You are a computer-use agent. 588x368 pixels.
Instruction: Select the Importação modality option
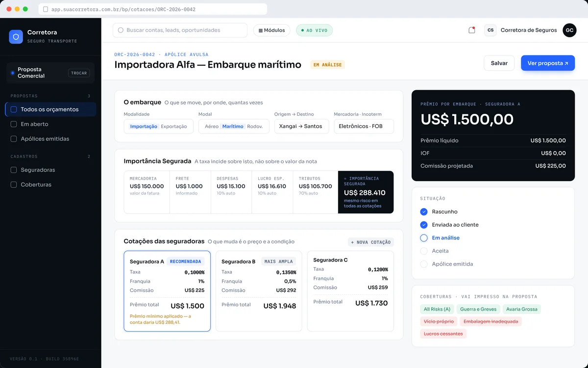144,126
